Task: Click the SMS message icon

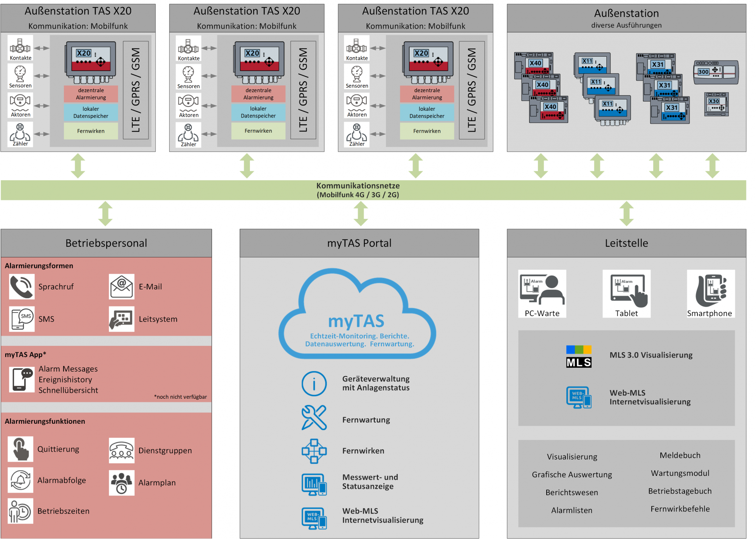Action: (22, 319)
